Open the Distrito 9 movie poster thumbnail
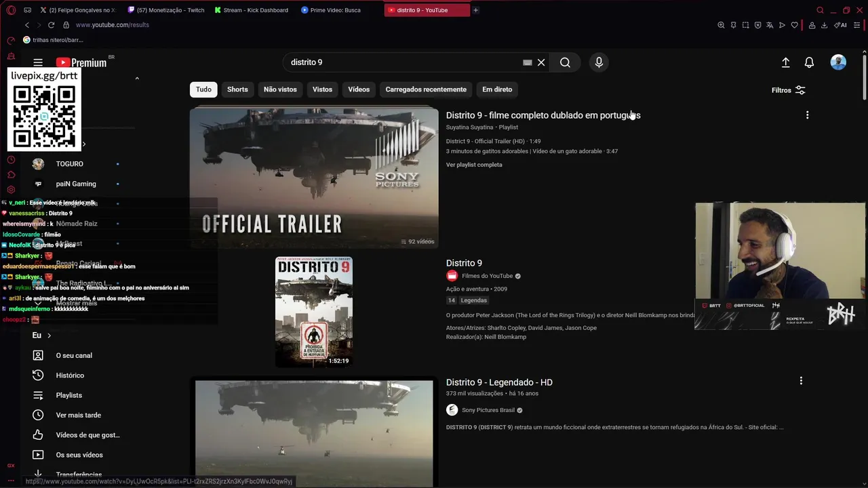Viewport: 868px width, 488px height. pos(314,312)
